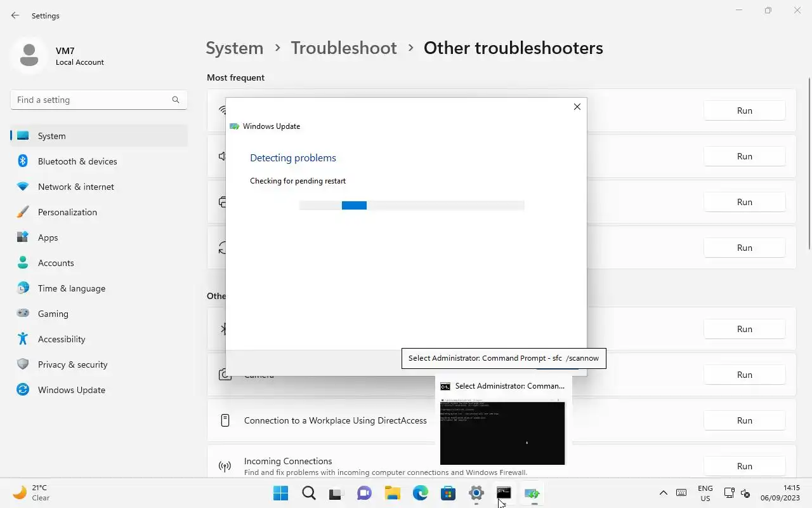Click the search magnifier in Find a setting
The image size is (812, 508).
tap(176, 100)
